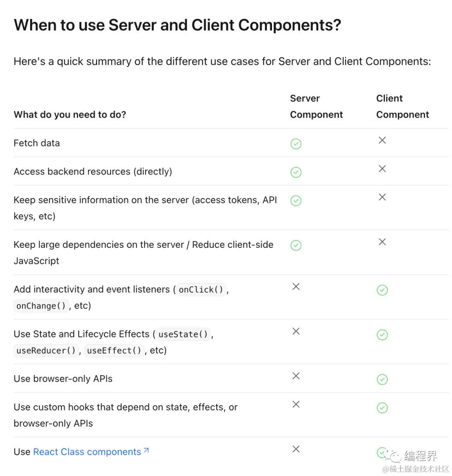Click server X for browser-only APIs row
452x476 pixels.
[295, 376]
